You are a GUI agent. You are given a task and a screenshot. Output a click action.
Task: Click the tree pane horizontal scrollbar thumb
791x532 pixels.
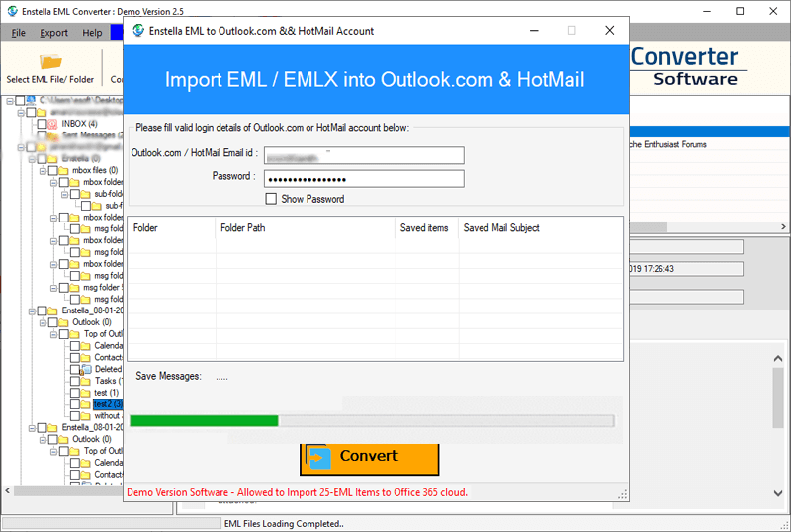68,490
